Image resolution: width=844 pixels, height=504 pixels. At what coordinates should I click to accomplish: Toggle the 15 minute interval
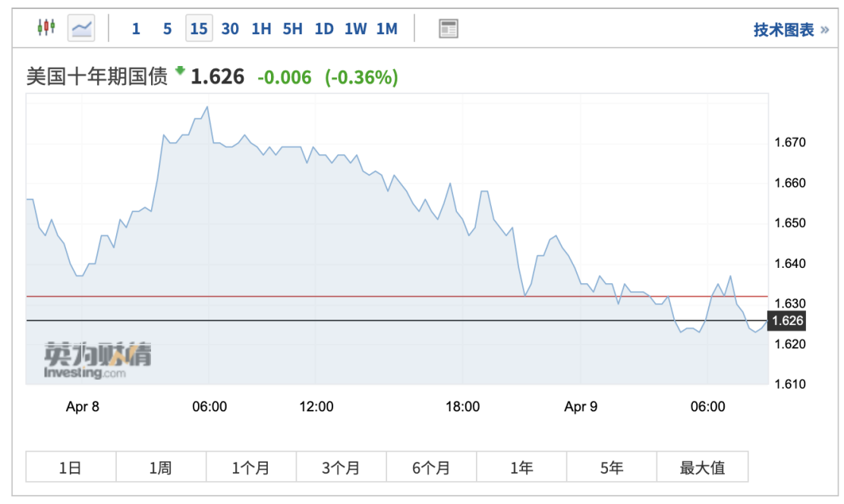pyautogui.click(x=199, y=29)
